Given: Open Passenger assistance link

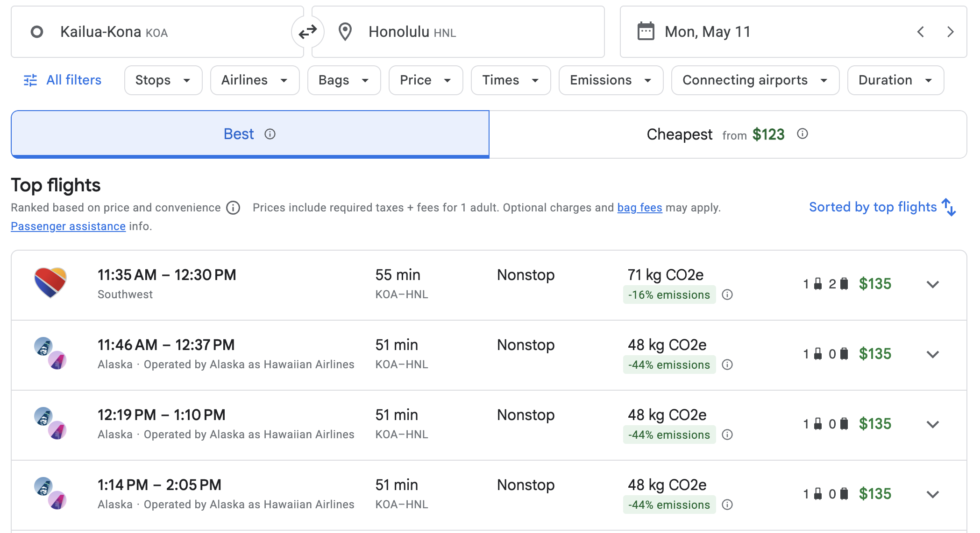Looking at the screenshot, I should pos(68,226).
